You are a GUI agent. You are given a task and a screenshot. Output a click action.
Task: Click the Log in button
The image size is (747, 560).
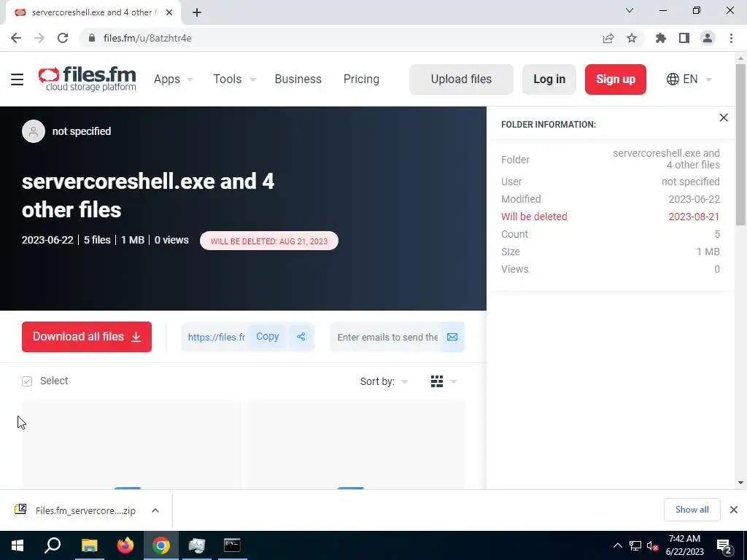click(549, 79)
